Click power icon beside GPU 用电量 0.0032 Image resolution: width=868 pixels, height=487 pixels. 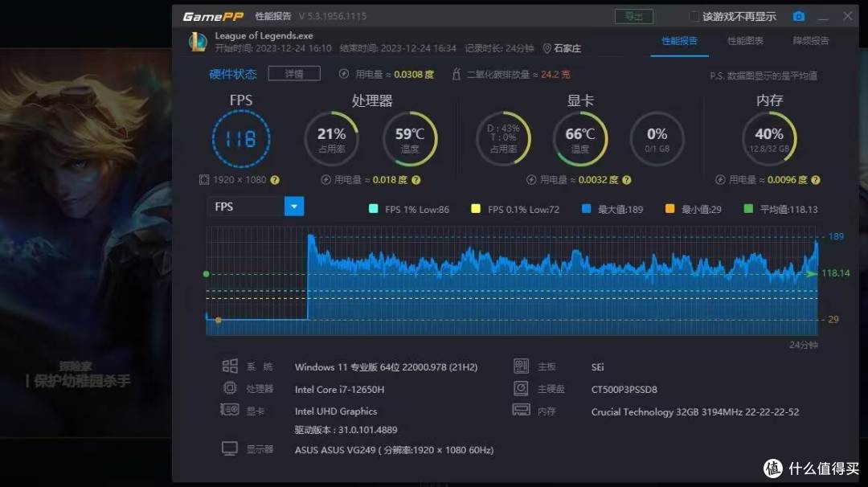(x=531, y=180)
